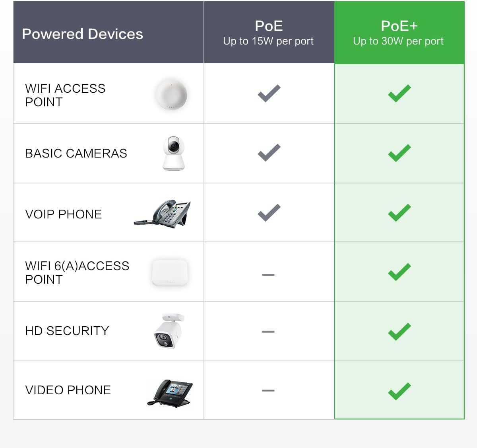Click the green PoE+ checkmark for WiFi Access Point
This screenshot has height=448, width=477.
pyautogui.click(x=399, y=93)
